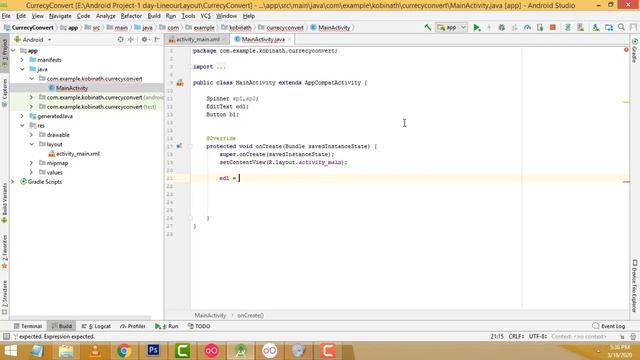
Task: Open File Explorer from the taskbar
Action: click(66, 351)
